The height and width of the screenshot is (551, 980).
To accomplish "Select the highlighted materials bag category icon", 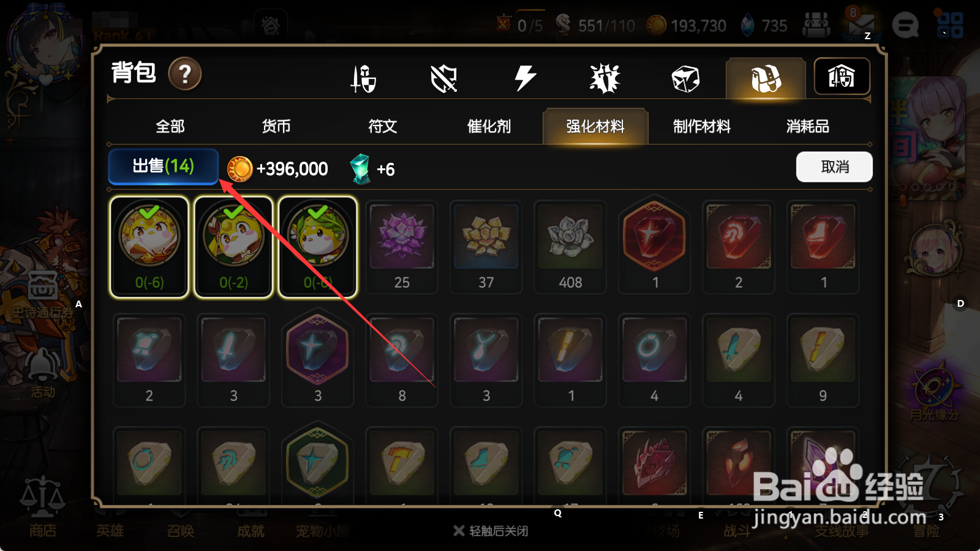I will tap(766, 78).
